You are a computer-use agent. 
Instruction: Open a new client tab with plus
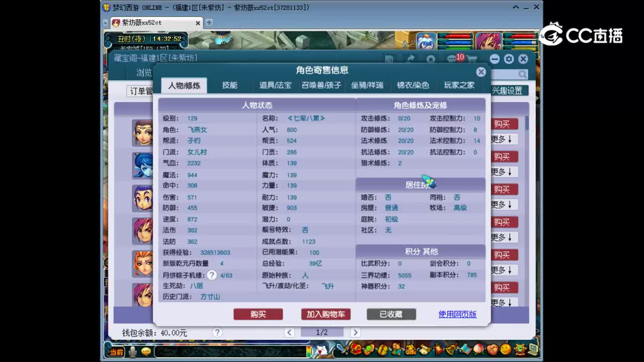pyautogui.click(x=209, y=23)
